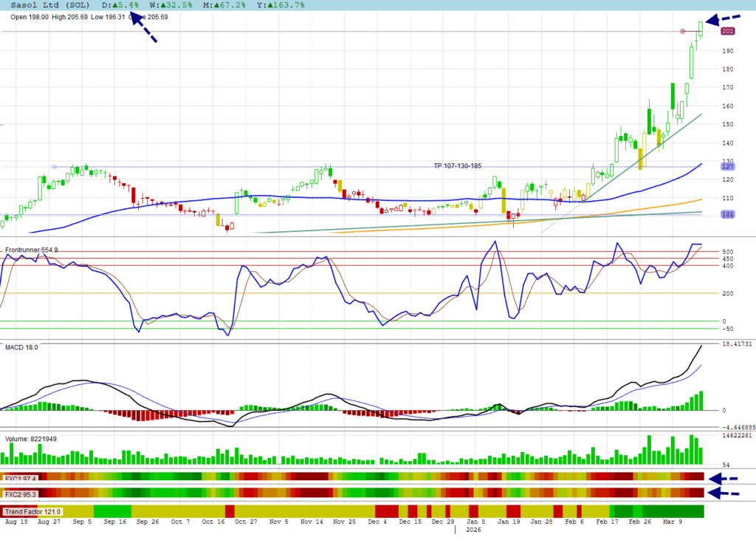Click the round handle on the 201 price line

pyautogui.click(x=684, y=31)
